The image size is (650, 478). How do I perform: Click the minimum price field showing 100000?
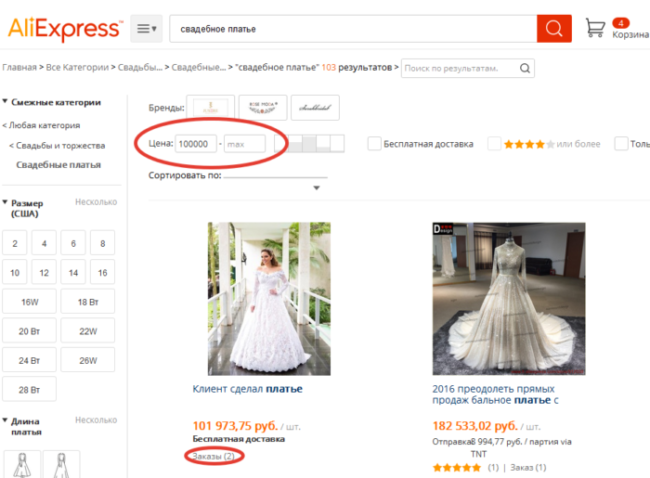coord(196,144)
